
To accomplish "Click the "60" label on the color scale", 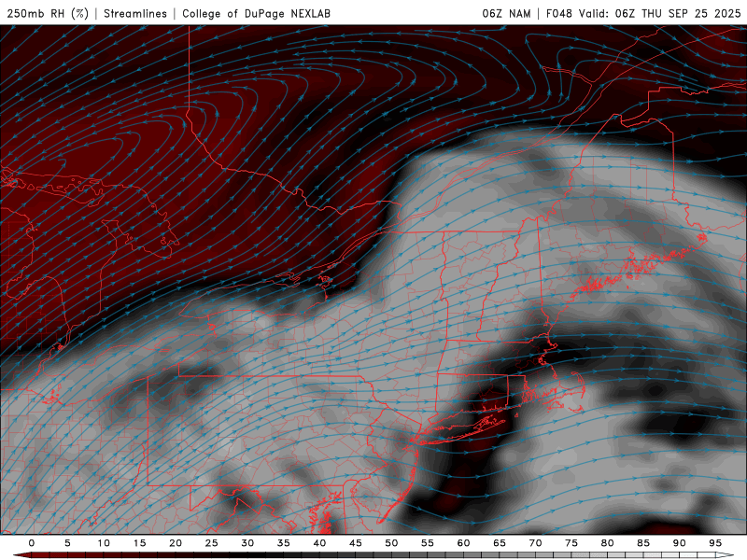I will point(463,543).
